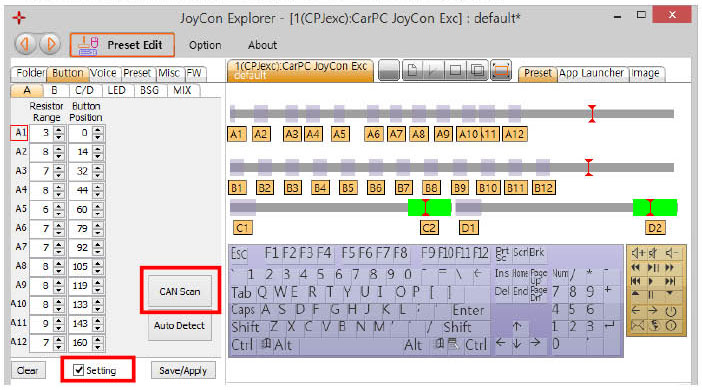The height and width of the screenshot is (390, 702).
Task: Switch to the App Launcher tab
Action: click(x=591, y=73)
